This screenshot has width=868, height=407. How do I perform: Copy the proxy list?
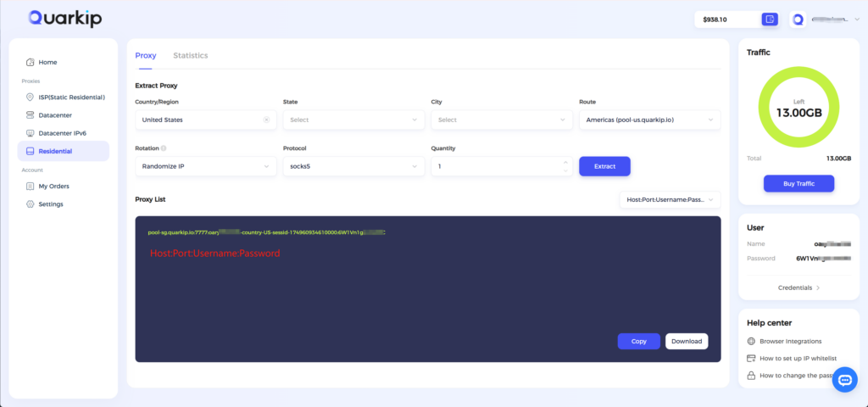pyautogui.click(x=639, y=341)
